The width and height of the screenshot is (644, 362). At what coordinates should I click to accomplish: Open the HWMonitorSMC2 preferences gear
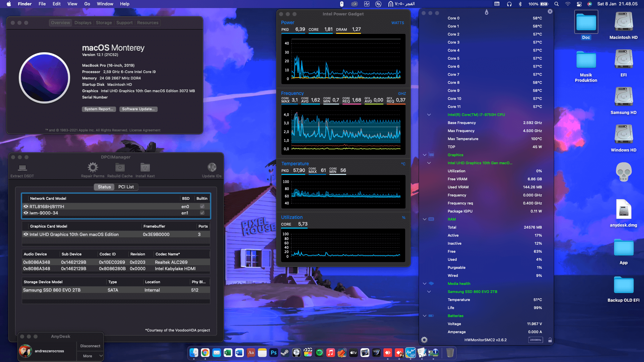point(424,340)
